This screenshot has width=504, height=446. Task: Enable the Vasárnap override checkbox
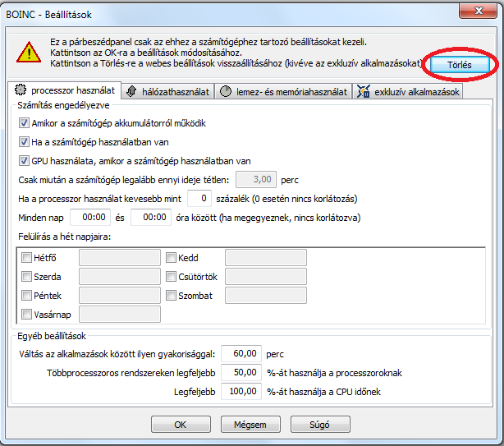click(26, 314)
